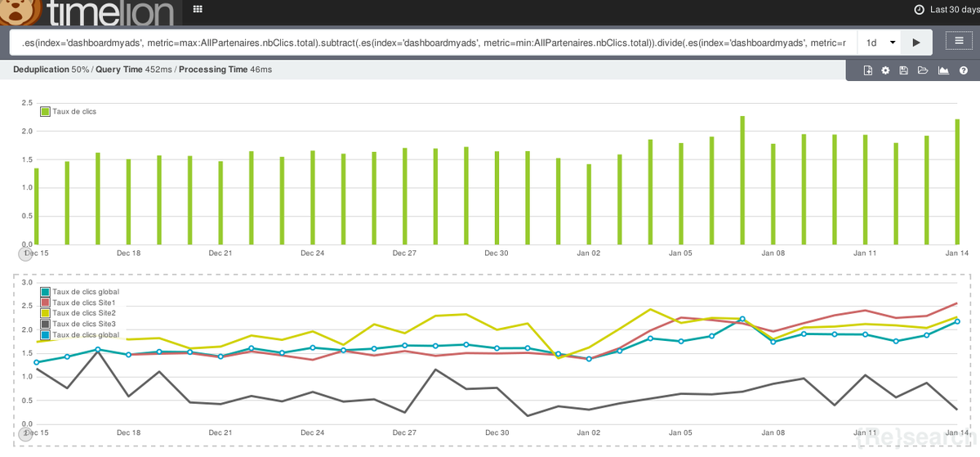Click the blue Taux de clics global swatch

46,334
